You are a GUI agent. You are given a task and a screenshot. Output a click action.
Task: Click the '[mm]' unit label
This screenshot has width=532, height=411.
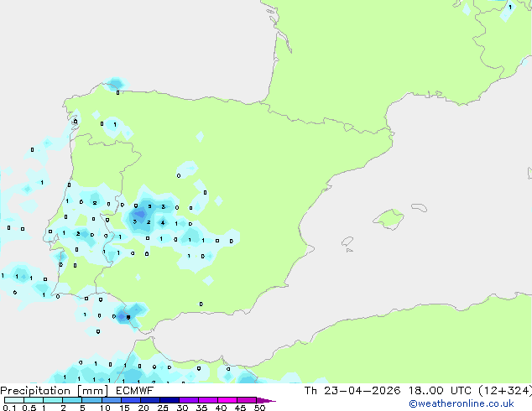click(x=93, y=391)
